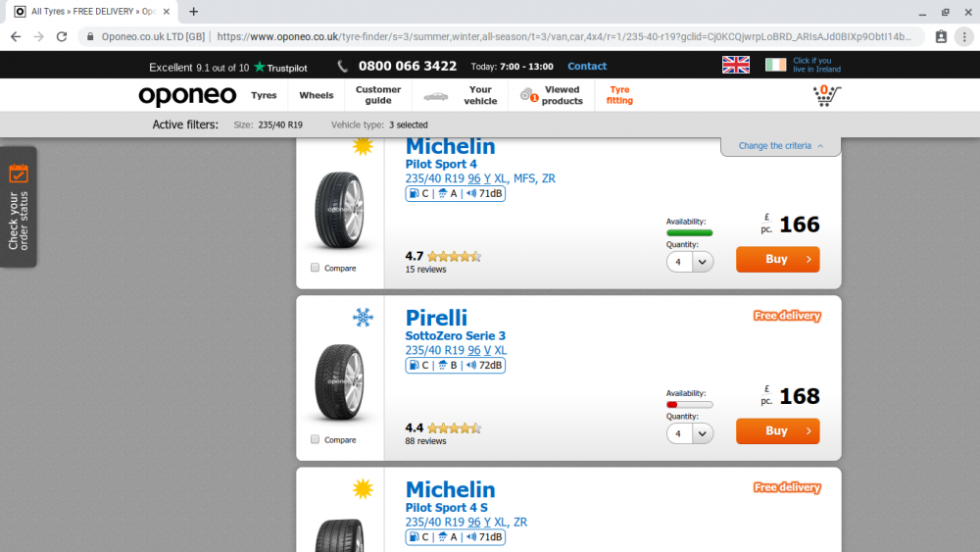This screenshot has width=980, height=552.
Task: Tick Compare for Pirelli SottoZero Serie 3
Action: click(315, 439)
